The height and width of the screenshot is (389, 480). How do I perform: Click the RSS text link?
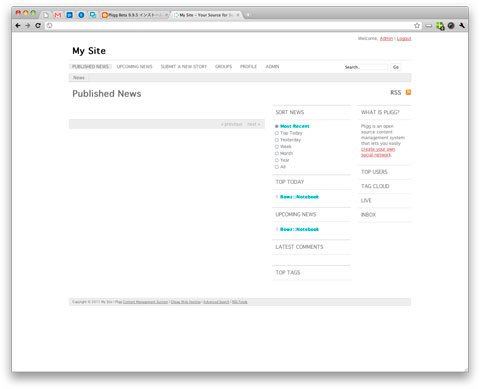point(396,92)
